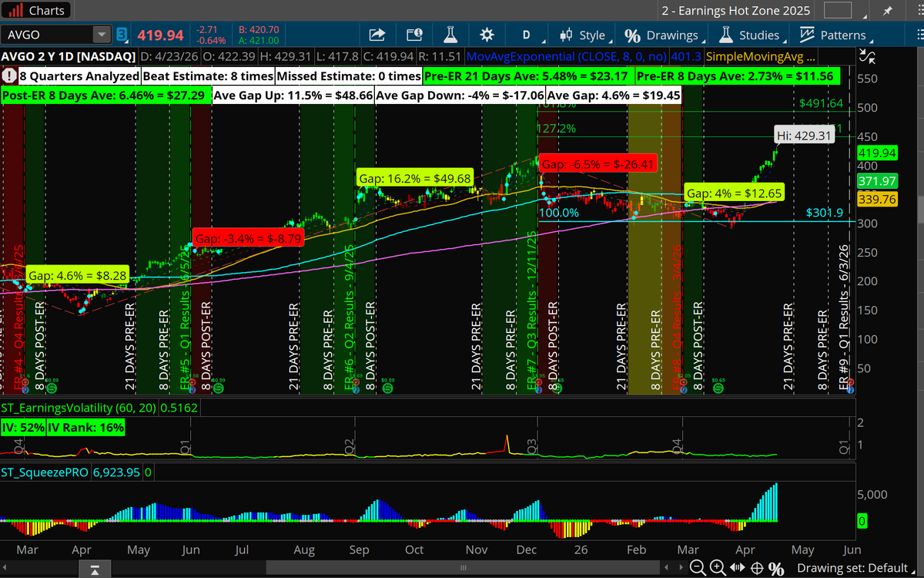Screen dimensions: 924x578
Task: Click the Share chart arrow icon
Action: point(377,35)
